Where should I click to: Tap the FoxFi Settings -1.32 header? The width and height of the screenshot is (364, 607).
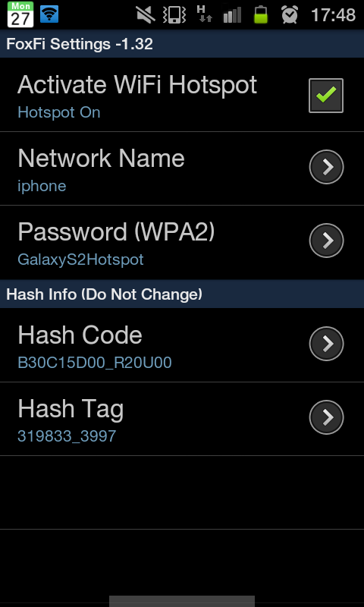click(80, 44)
